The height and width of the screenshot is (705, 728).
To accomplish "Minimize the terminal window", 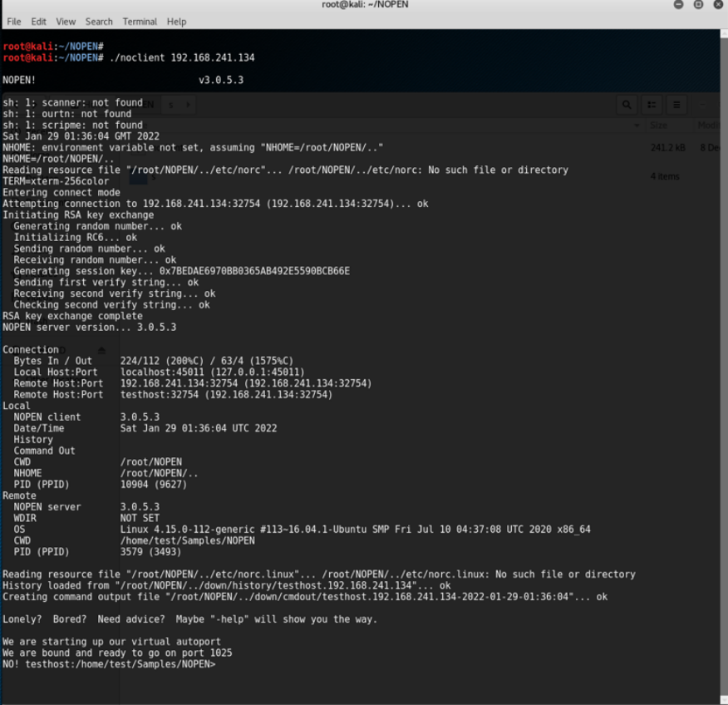I will (x=678, y=5).
